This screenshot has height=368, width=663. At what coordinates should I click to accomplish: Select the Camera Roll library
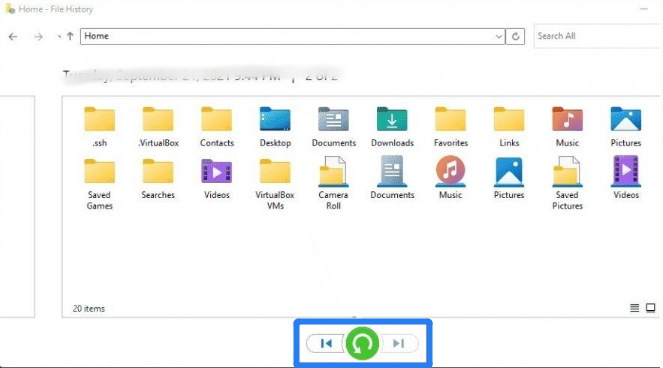[x=334, y=184]
